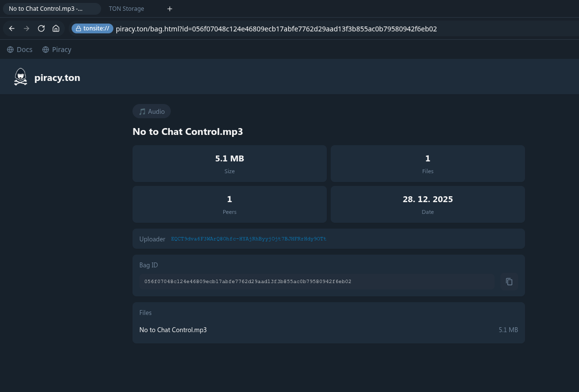The height and width of the screenshot is (392, 579).
Task: Copy the Bag ID to clipboard
Action: [x=509, y=282]
